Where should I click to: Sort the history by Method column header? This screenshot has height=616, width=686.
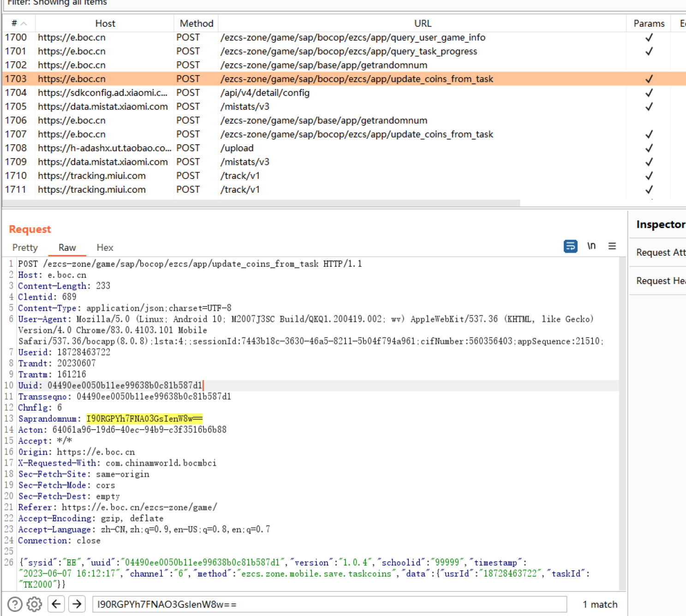click(x=196, y=24)
